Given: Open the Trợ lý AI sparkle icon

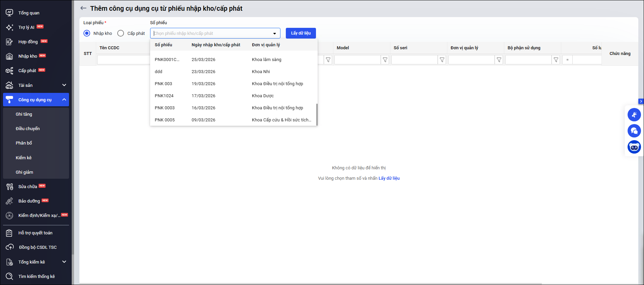Looking at the screenshot, I should (9, 27).
